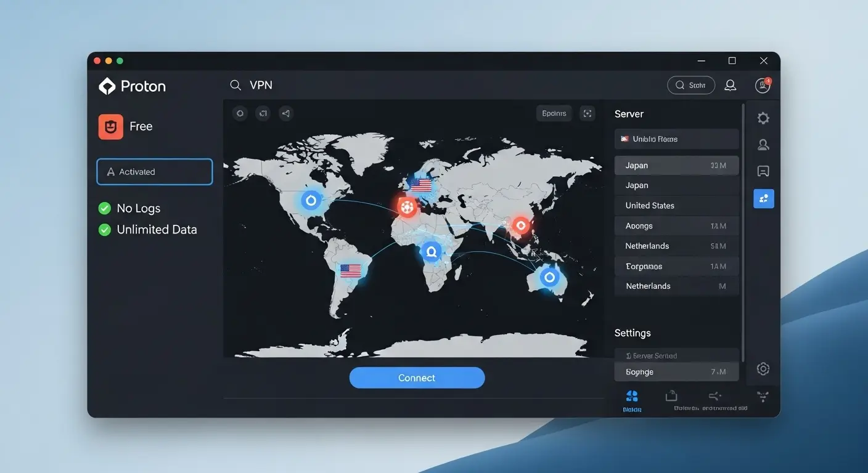868x473 pixels.
Task: Select the red marker in East Asia
Action: click(520, 225)
